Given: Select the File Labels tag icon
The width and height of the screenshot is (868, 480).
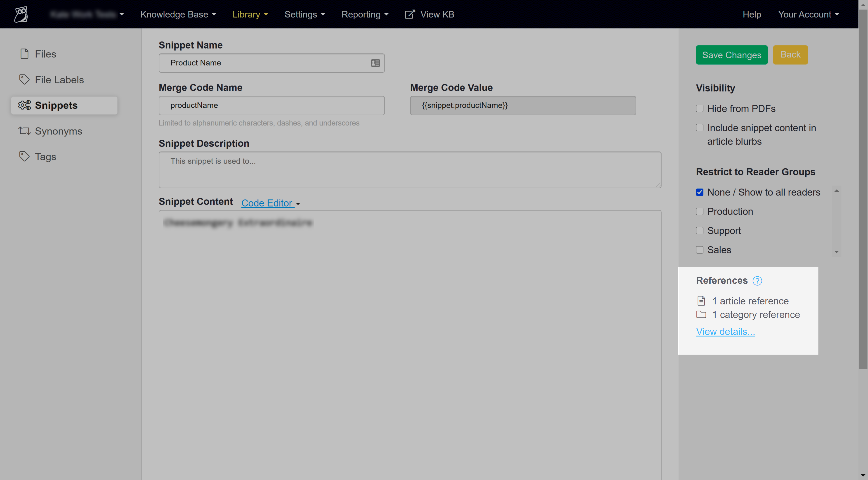Looking at the screenshot, I should (24, 80).
